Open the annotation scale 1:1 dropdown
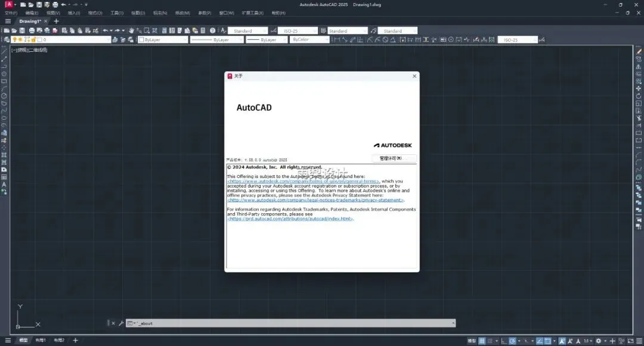This screenshot has height=346, width=644. [x=588, y=341]
